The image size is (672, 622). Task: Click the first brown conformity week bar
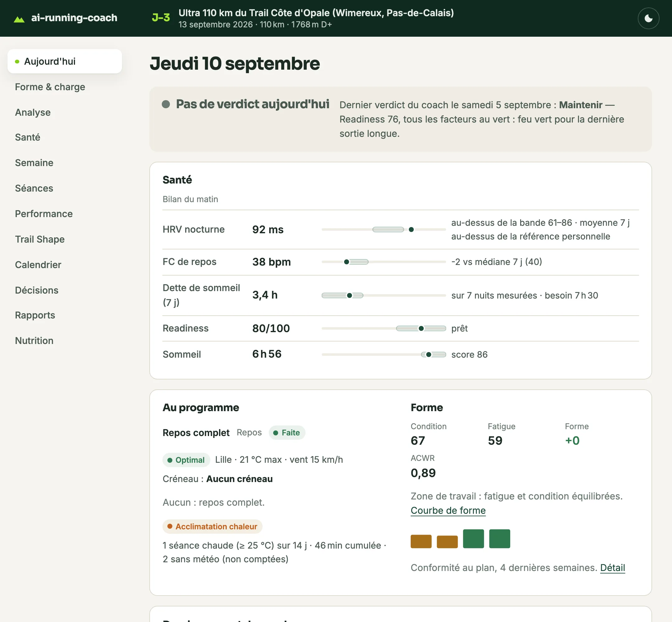[x=421, y=541]
